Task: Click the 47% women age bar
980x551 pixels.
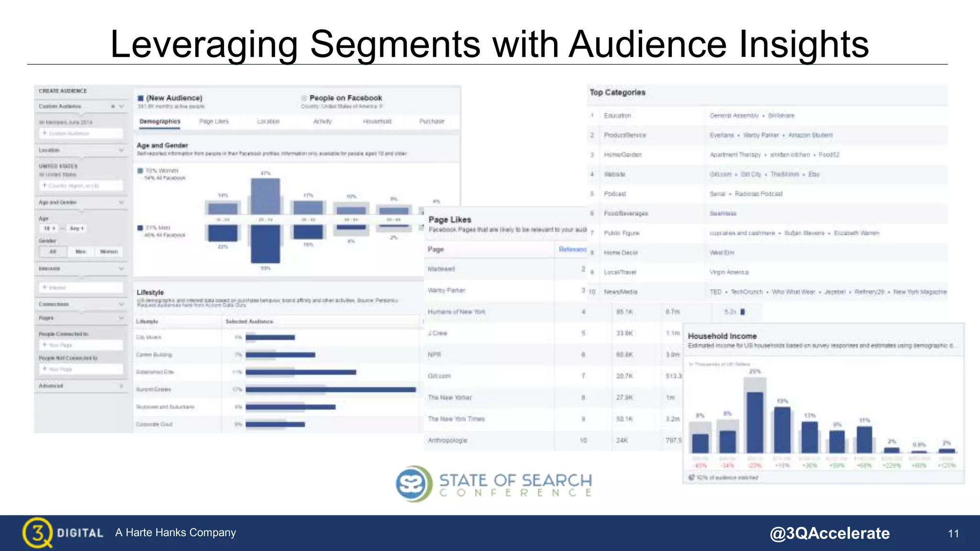Action: [266, 196]
